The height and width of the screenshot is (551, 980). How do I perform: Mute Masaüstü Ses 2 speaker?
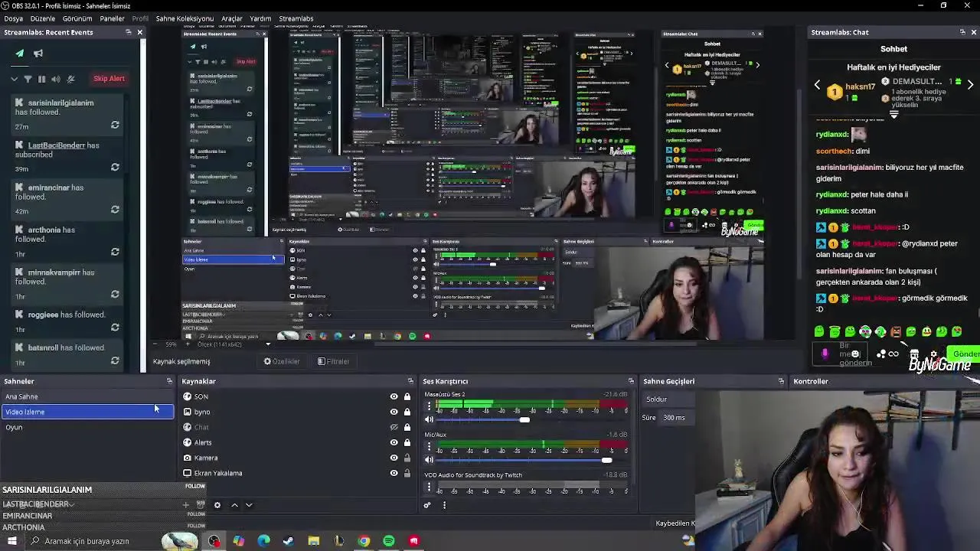[429, 419]
